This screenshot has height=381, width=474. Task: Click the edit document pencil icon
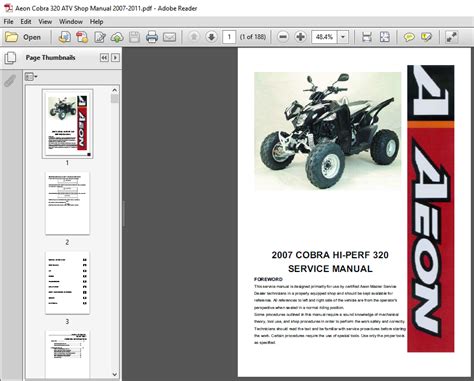tap(100, 37)
